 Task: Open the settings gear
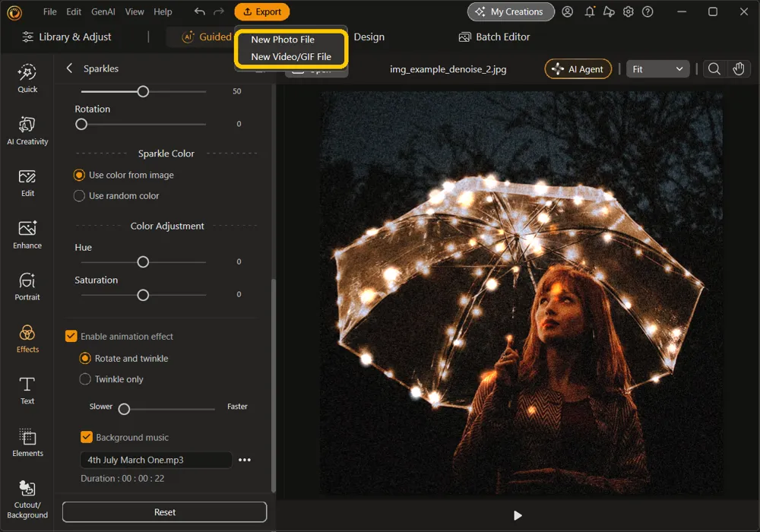tap(629, 11)
